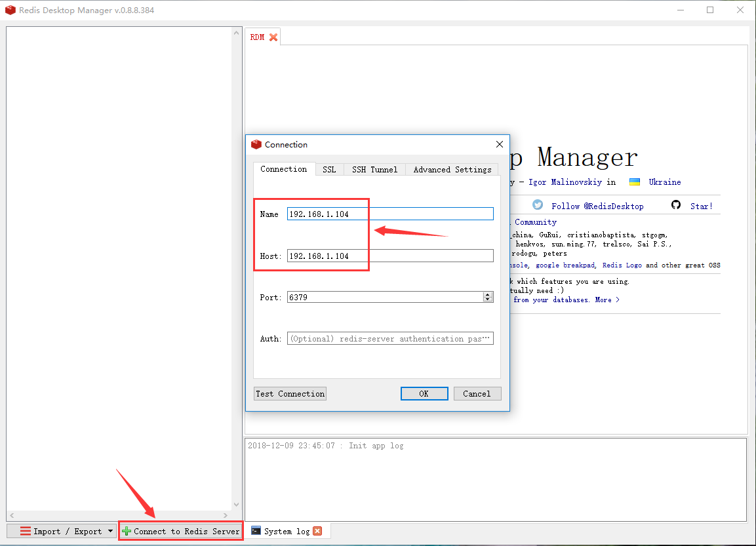Focus the Host input field
The image size is (756, 546).
coord(390,256)
